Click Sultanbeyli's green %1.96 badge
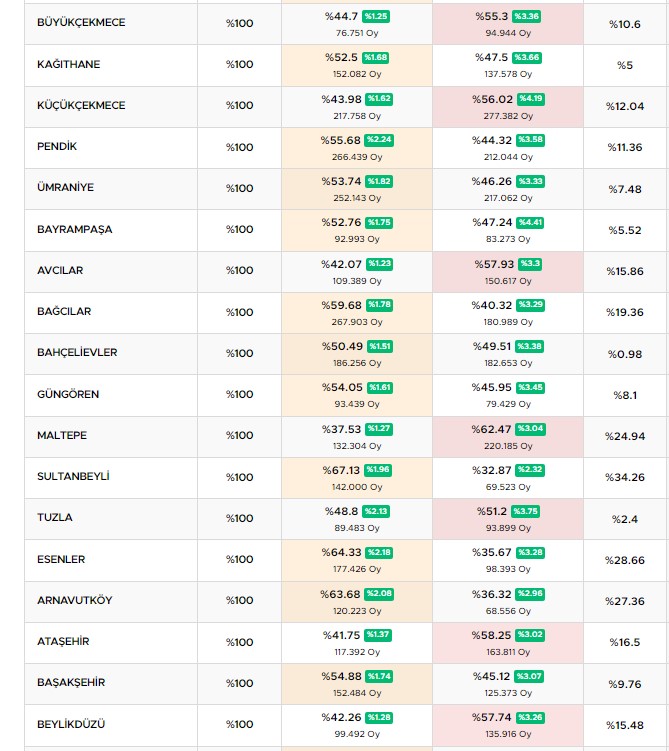 [x=379, y=470]
